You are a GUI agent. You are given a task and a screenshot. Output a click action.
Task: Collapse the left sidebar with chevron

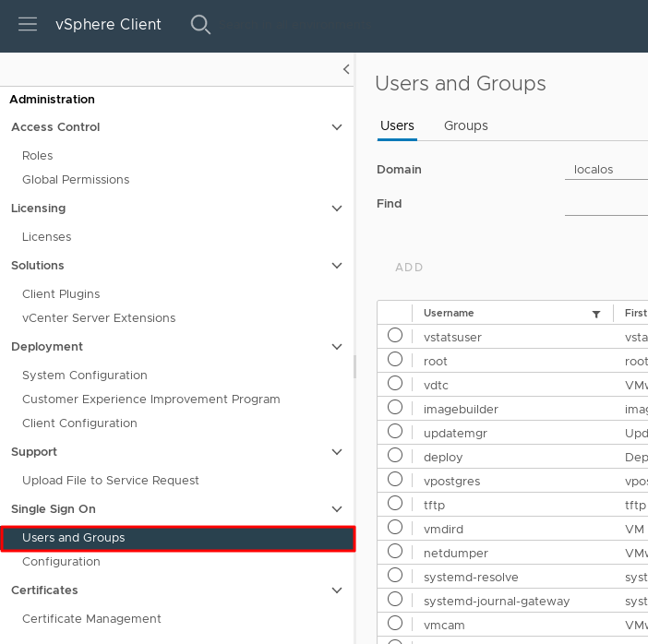click(x=346, y=69)
